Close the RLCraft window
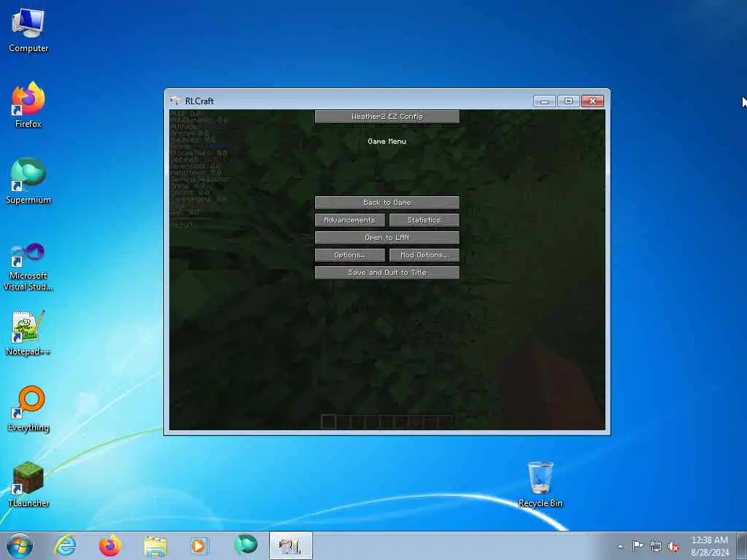The height and width of the screenshot is (560, 747). [x=592, y=101]
